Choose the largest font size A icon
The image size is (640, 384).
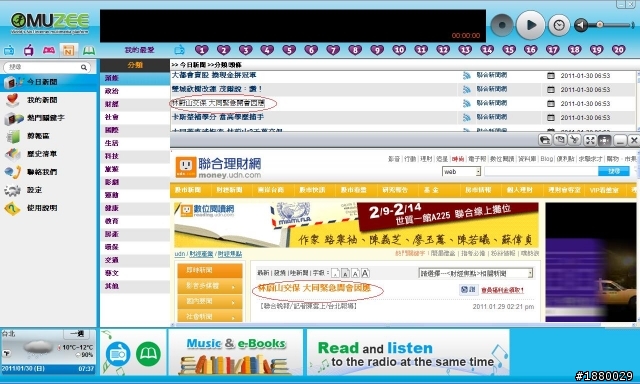(x=365, y=273)
